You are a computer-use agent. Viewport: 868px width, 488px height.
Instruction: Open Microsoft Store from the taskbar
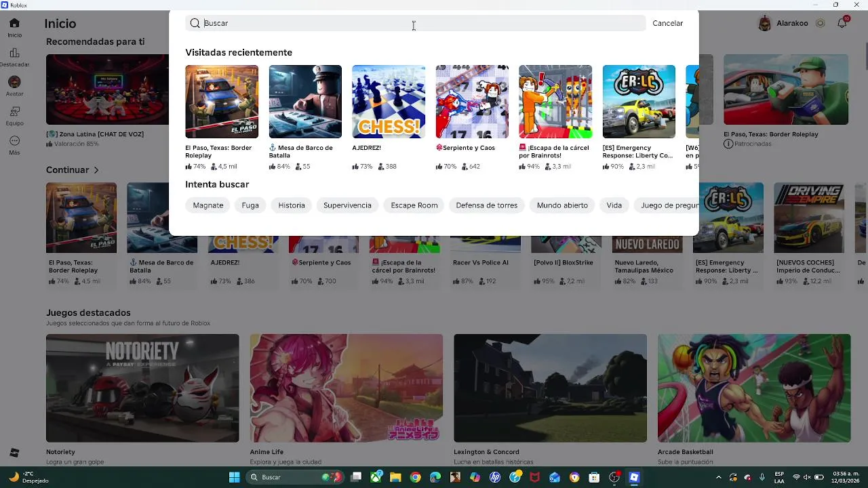pos(594,477)
